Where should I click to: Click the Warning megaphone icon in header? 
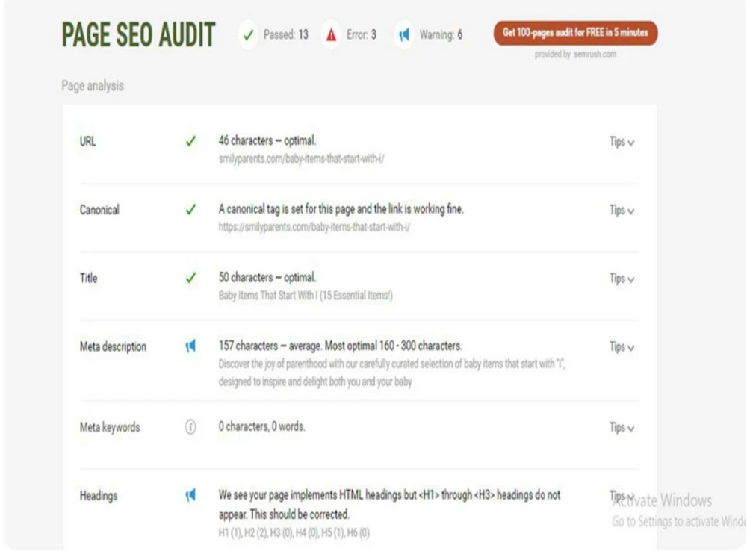[404, 35]
